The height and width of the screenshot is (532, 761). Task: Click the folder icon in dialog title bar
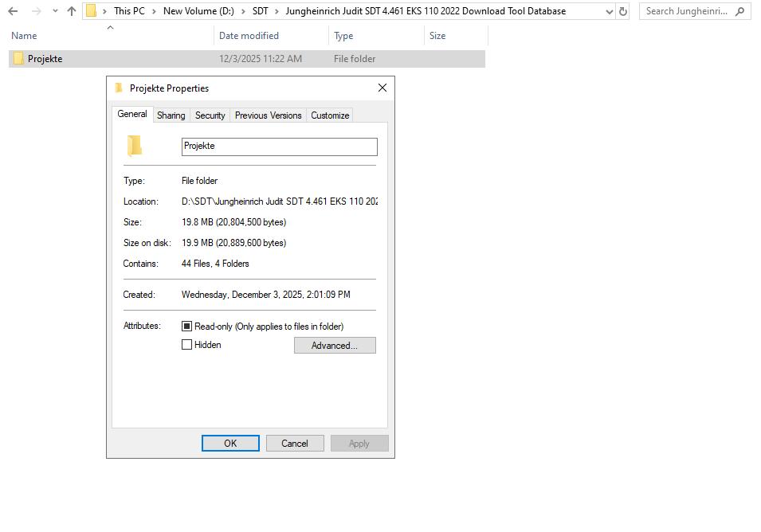coord(119,88)
